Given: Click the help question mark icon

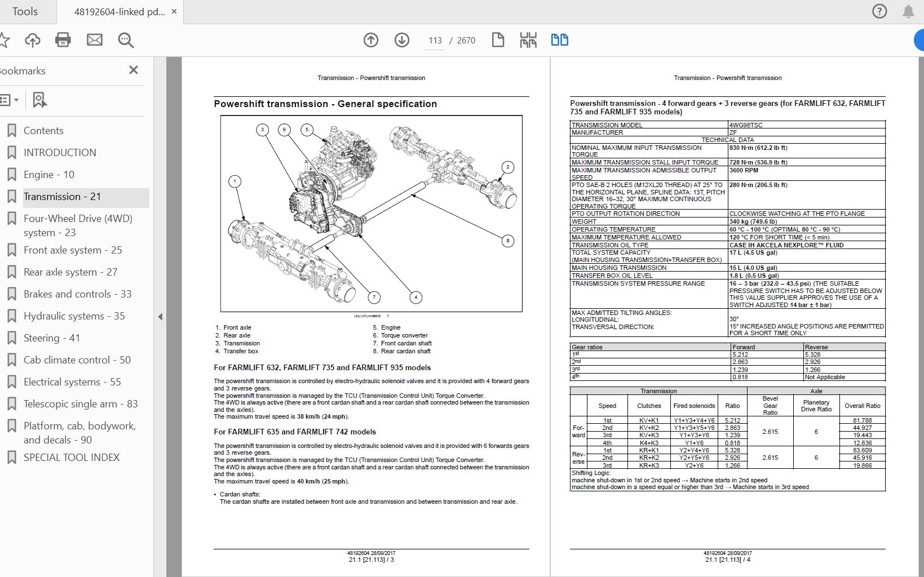Looking at the screenshot, I should click(879, 11).
